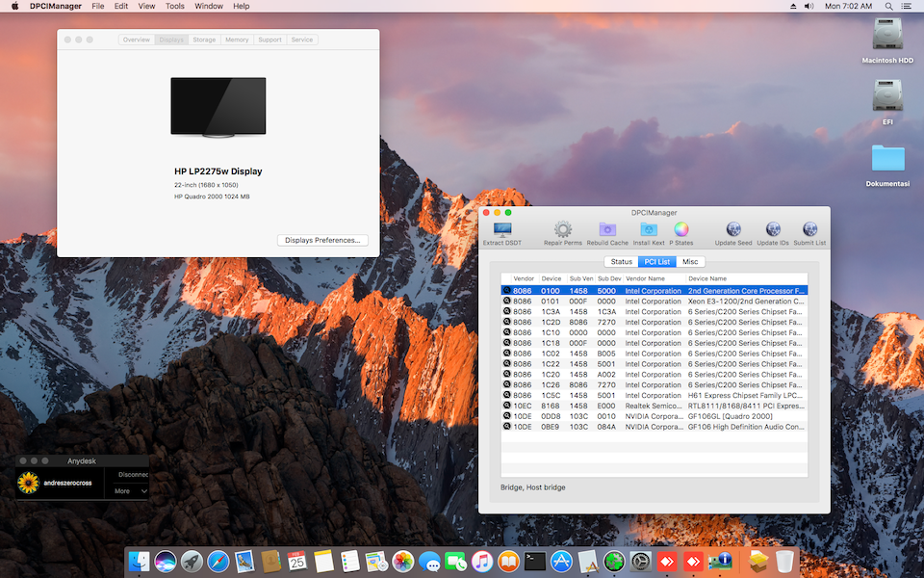This screenshot has height=578, width=924.
Task: Select the EFI drive icon on desktop
Action: coord(887,95)
